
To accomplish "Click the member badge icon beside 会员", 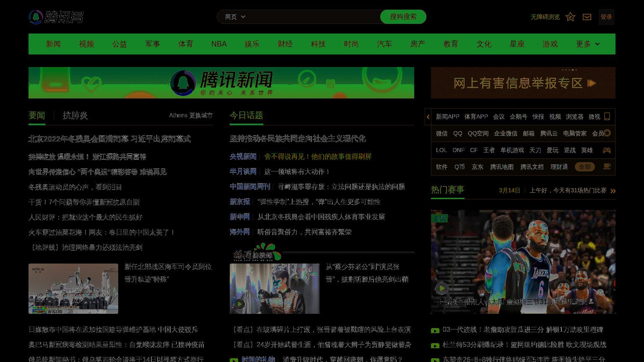I will [607, 133].
